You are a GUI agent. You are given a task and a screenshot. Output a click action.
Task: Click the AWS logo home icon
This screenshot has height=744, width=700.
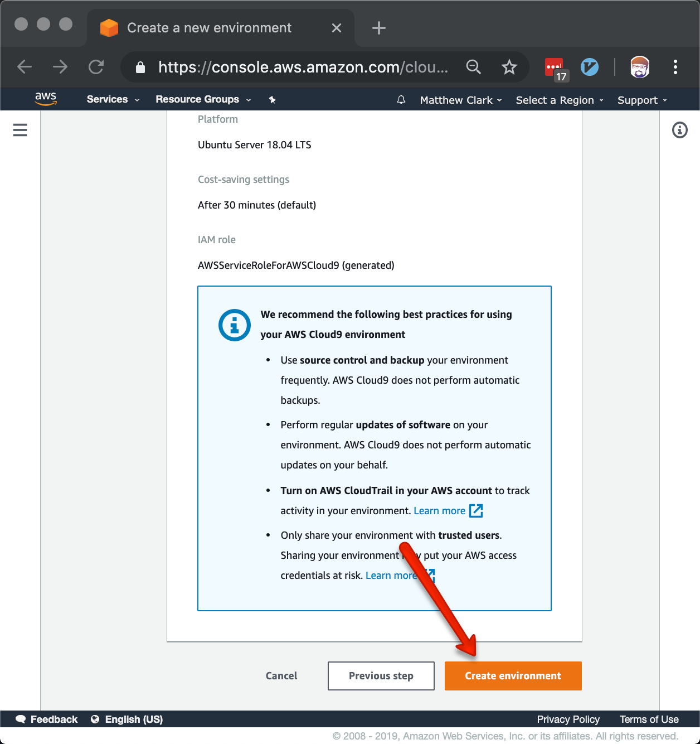[x=46, y=99]
